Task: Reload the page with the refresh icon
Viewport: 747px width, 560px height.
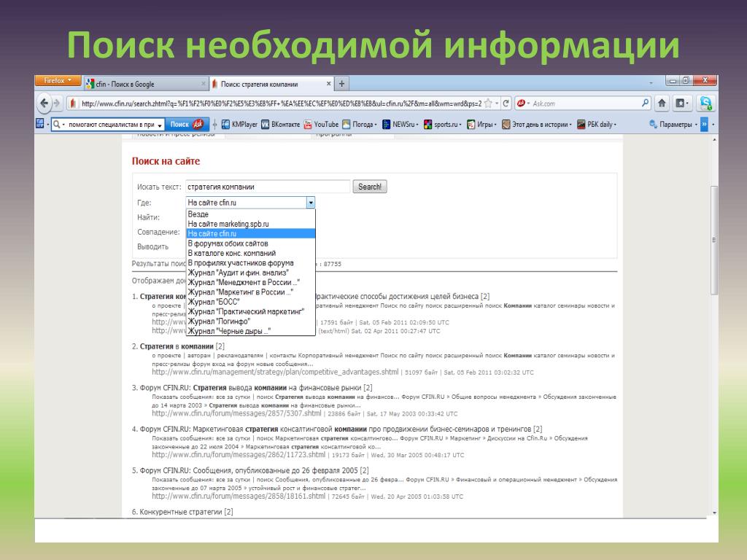Action: [x=506, y=104]
